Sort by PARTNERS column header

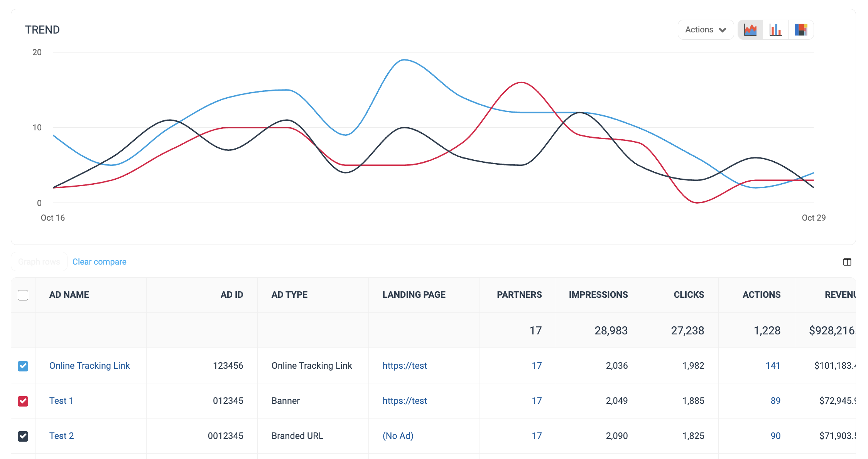coord(519,295)
